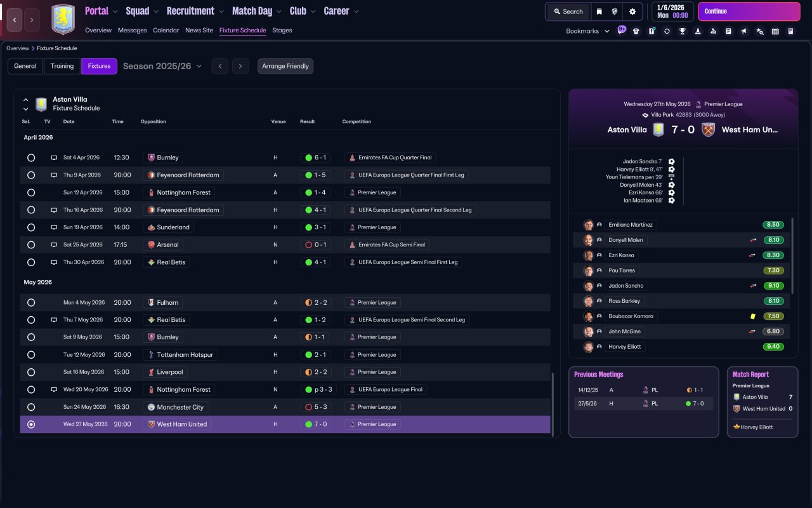Click the TV icon on the Arsenal row
812x508 pixels.
[54, 244]
